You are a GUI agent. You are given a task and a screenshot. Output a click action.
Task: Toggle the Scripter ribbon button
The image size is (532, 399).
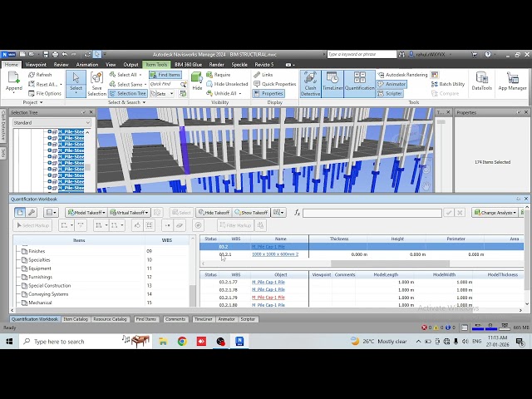(390, 93)
